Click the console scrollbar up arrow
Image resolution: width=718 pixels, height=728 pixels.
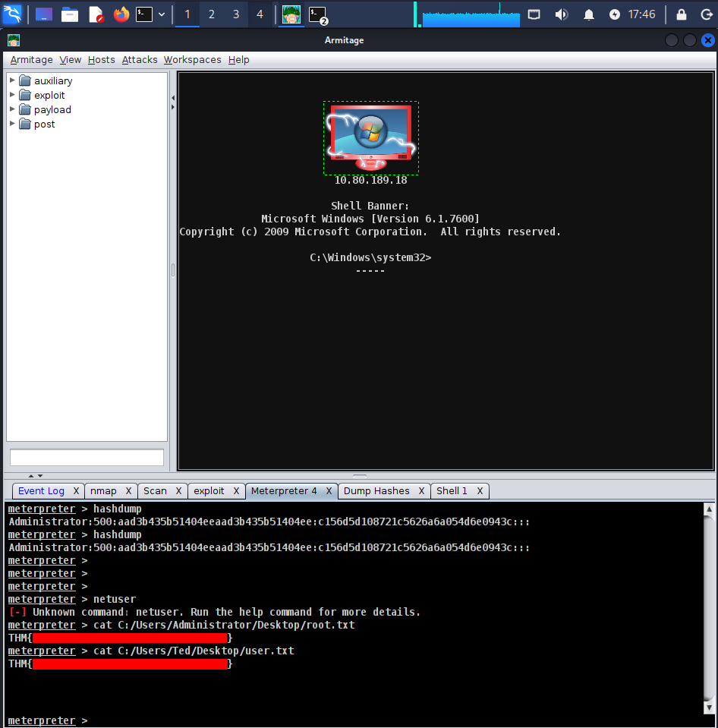click(709, 509)
